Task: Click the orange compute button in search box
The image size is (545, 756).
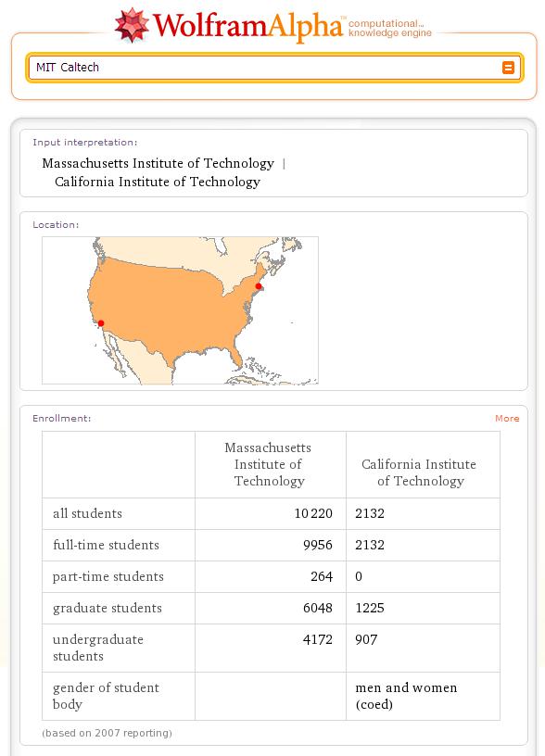Action: [x=508, y=68]
